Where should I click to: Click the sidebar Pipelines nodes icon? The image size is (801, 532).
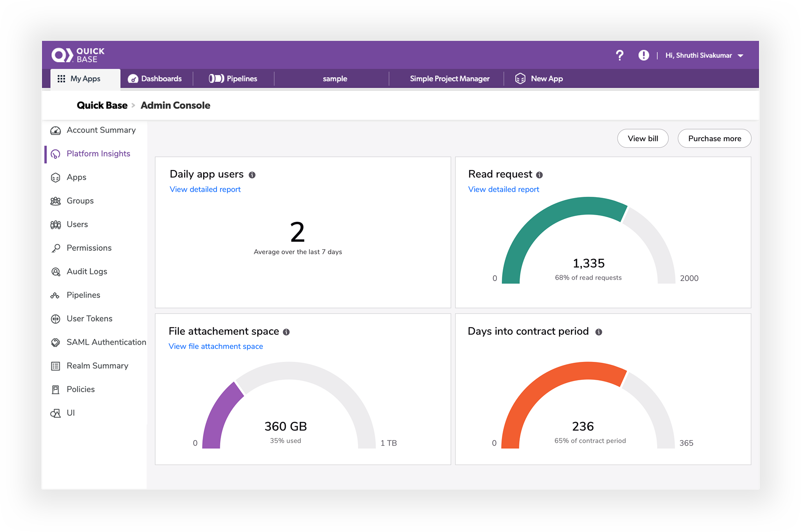pos(55,296)
